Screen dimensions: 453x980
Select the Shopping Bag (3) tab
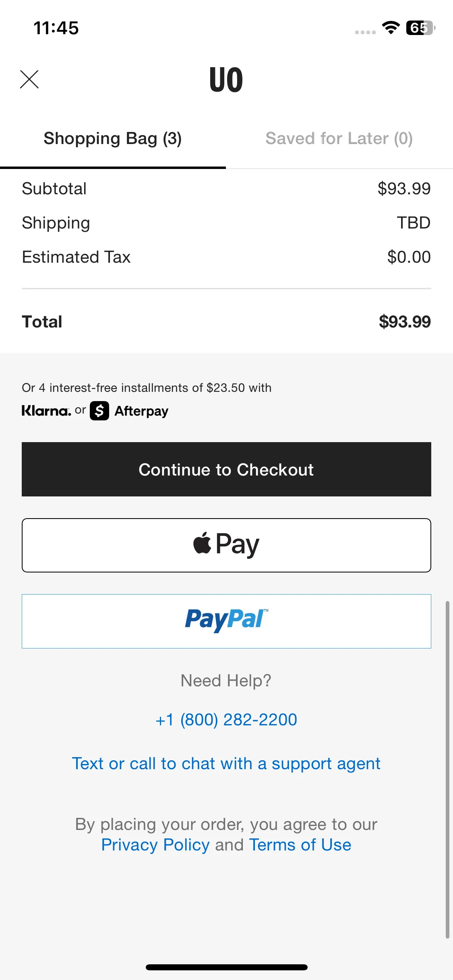tap(113, 138)
